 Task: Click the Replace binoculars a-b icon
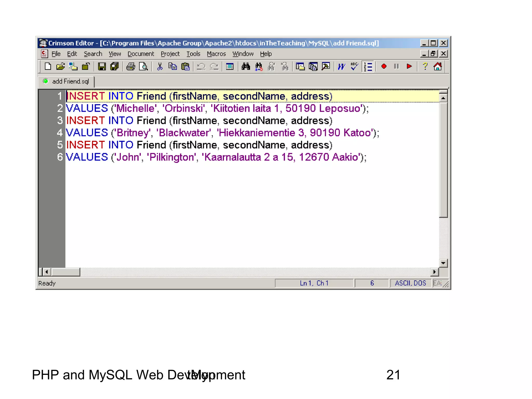[259, 66]
